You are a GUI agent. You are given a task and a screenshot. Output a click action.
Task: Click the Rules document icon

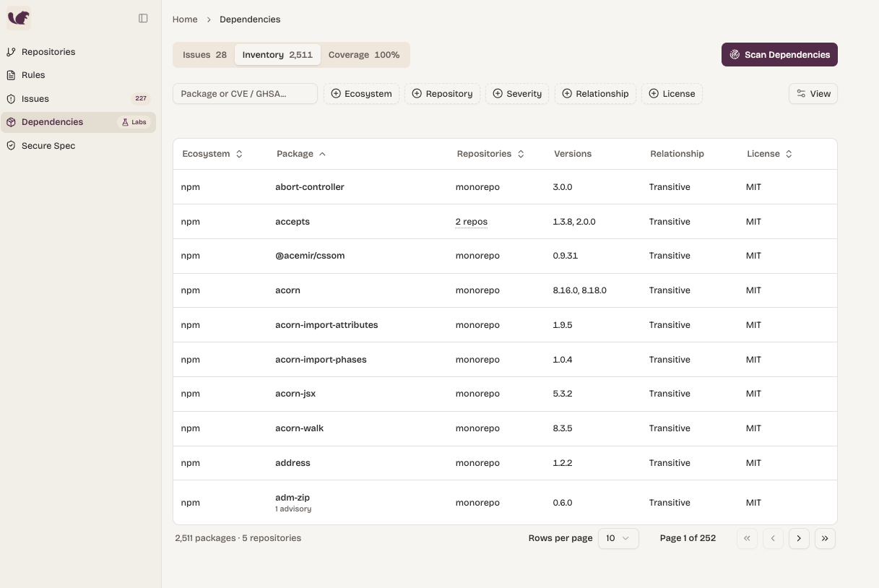pos(11,75)
